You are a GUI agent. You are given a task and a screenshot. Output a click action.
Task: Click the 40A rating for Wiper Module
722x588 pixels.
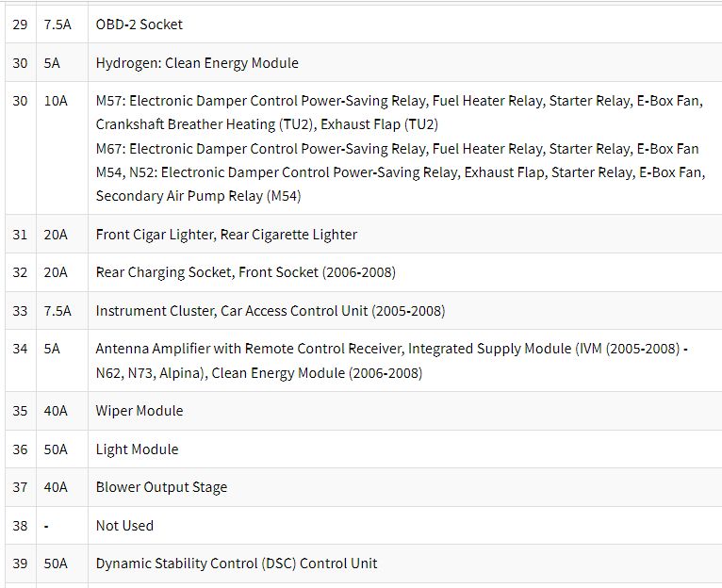click(56, 410)
